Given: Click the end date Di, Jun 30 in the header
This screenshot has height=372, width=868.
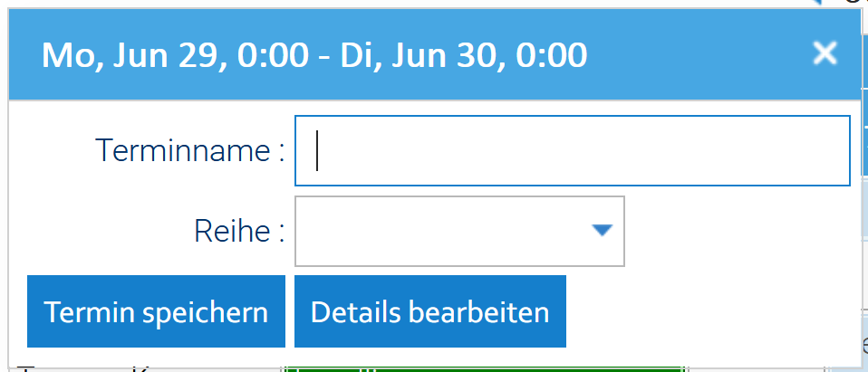Looking at the screenshot, I should click(x=420, y=56).
